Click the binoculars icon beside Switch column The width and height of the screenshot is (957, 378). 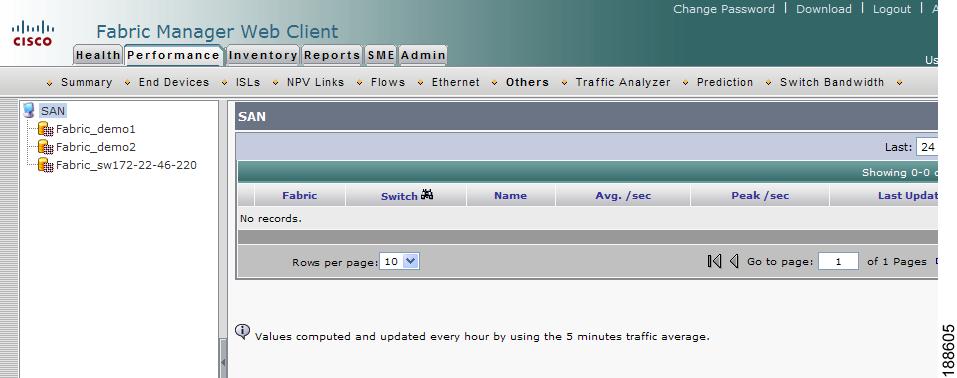point(427,195)
